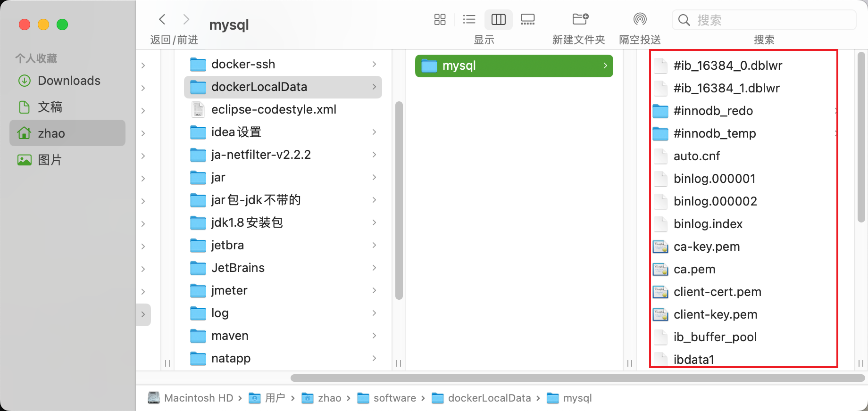This screenshot has width=868, height=411.
Task: Open Downloads in sidebar
Action: point(67,81)
